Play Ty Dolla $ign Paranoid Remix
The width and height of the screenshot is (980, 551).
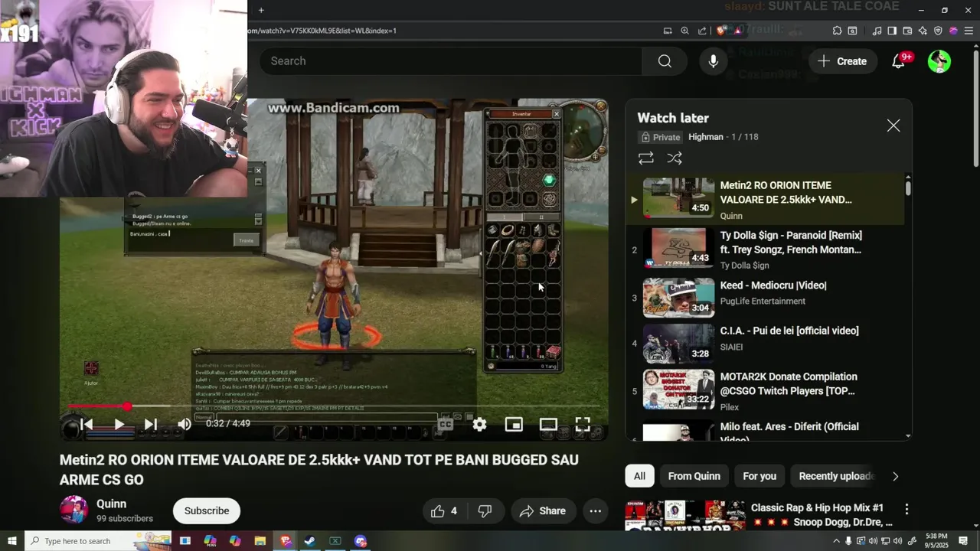point(766,250)
